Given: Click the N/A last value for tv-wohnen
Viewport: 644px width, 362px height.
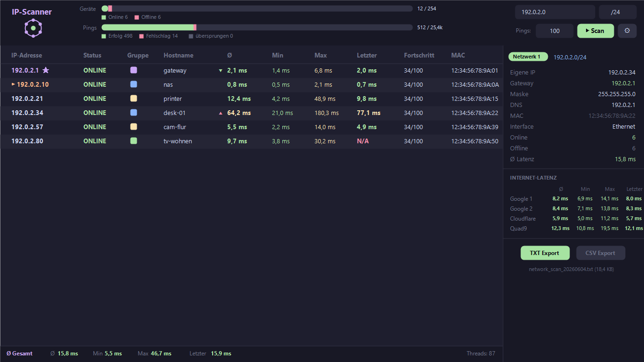Looking at the screenshot, I should [x=363, y=141].
